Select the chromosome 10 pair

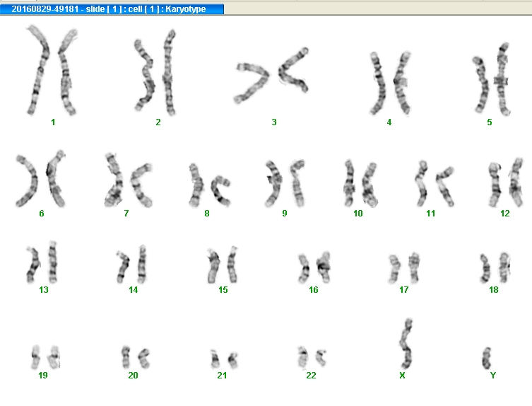360,183
